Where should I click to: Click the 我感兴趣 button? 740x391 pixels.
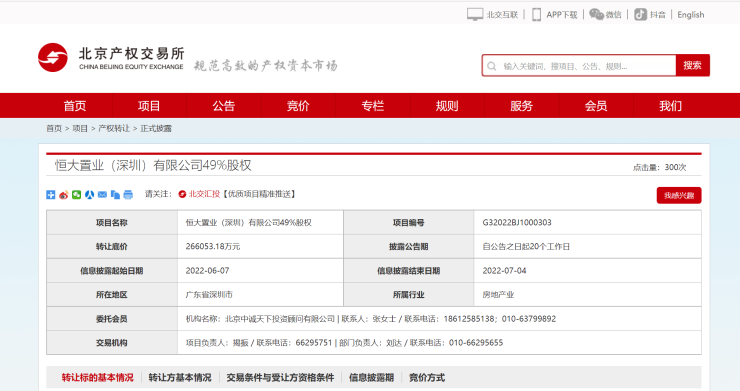[679, 196]
